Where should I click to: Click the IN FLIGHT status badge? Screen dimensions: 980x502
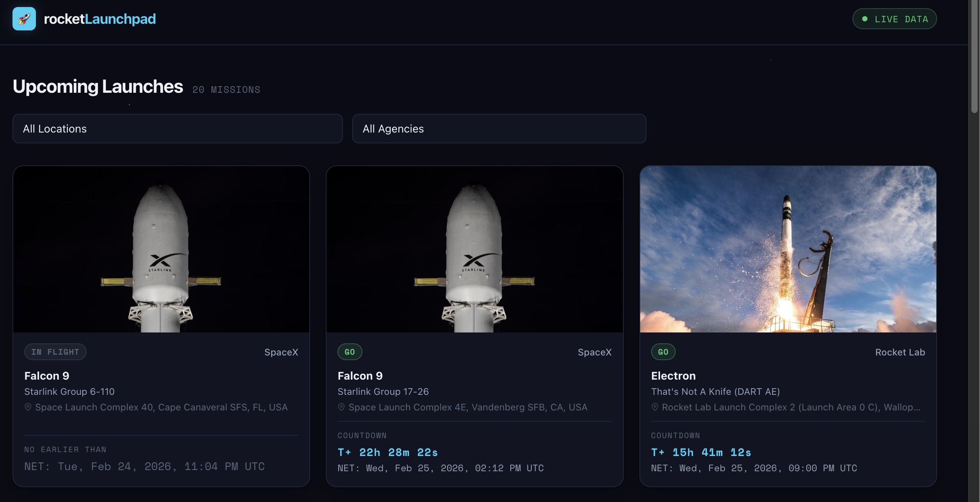[55, 352]
